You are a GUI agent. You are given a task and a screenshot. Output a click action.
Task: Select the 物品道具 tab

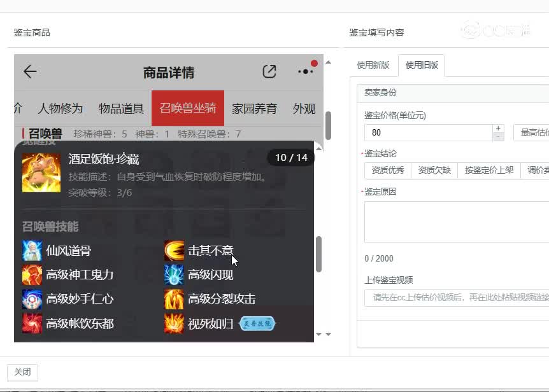[121, 108]
